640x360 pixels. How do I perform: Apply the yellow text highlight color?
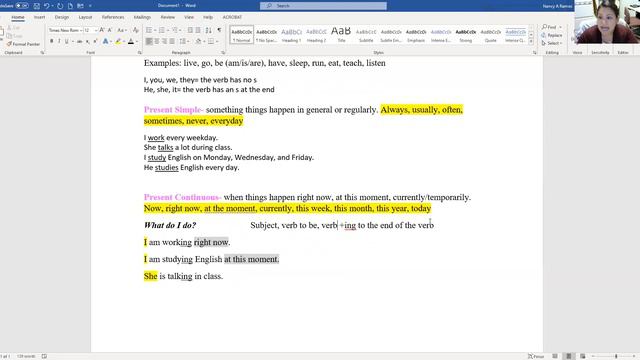118,41
